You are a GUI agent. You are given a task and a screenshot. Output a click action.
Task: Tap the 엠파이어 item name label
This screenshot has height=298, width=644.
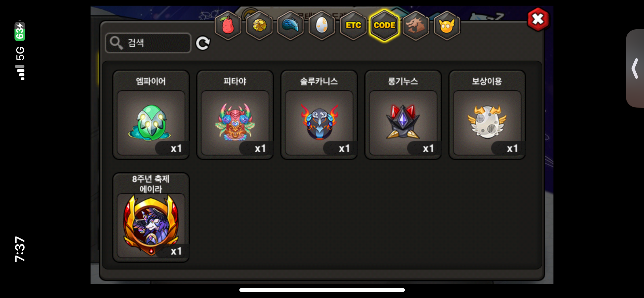pos(151,81)
